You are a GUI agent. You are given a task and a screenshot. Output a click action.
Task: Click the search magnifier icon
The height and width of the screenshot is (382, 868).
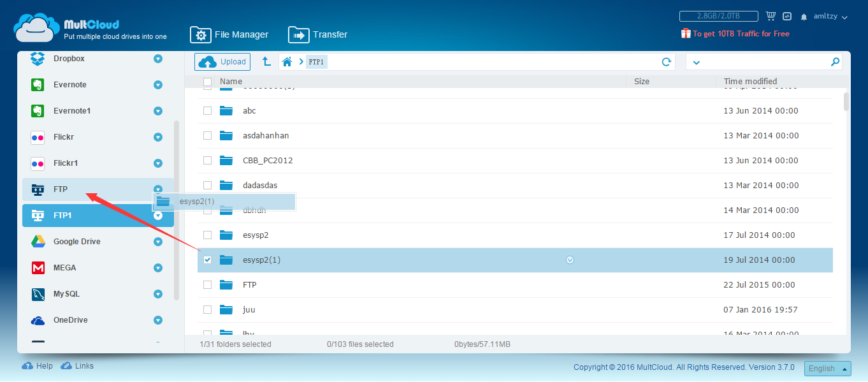tap(835, 62)
